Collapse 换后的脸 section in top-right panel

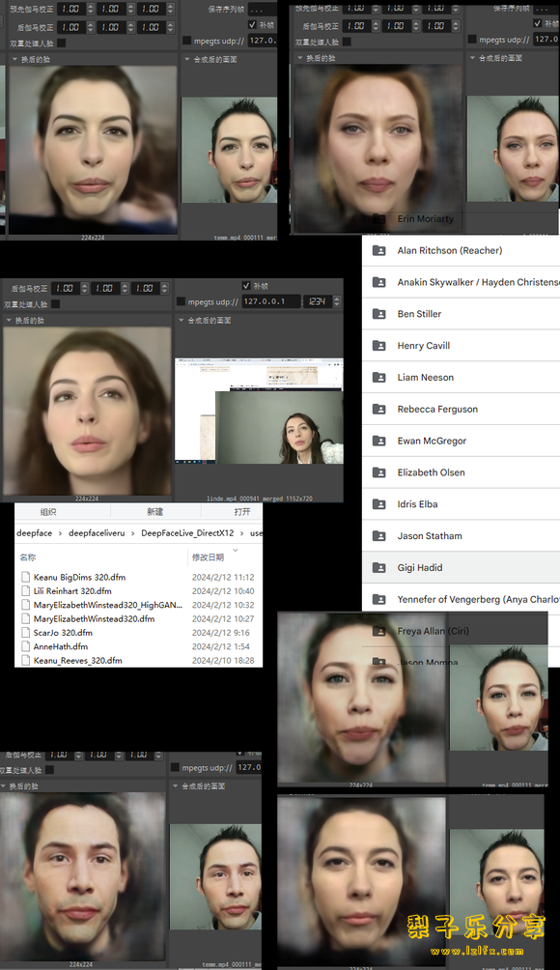(299, 58)
